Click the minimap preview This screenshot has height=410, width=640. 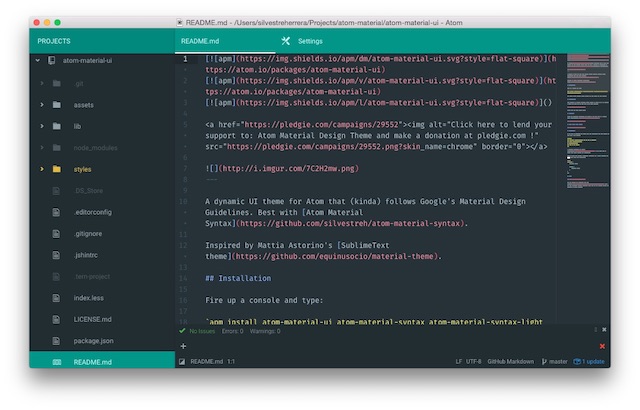[587, 122]
